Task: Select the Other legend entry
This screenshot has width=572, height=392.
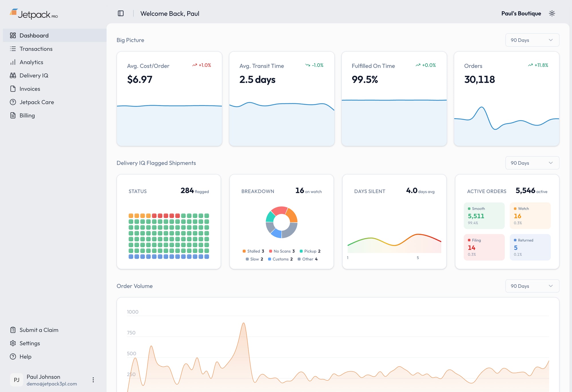Action: 307,259
